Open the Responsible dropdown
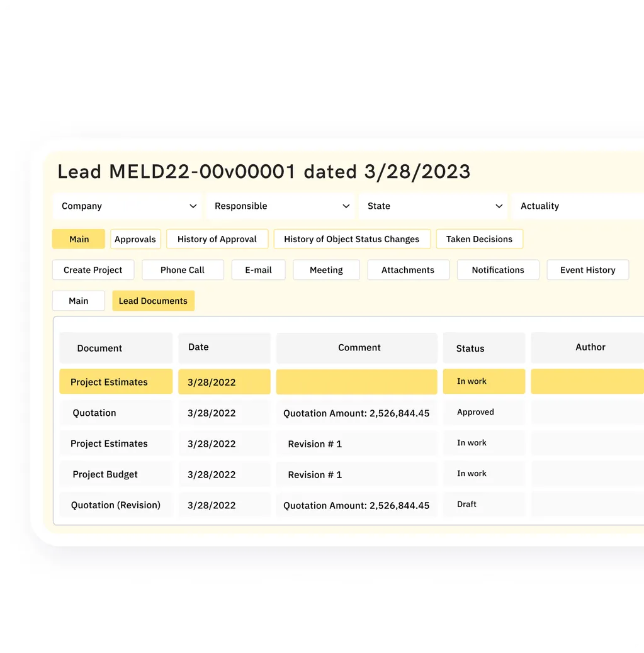The image size is (644, 653). 280,206
